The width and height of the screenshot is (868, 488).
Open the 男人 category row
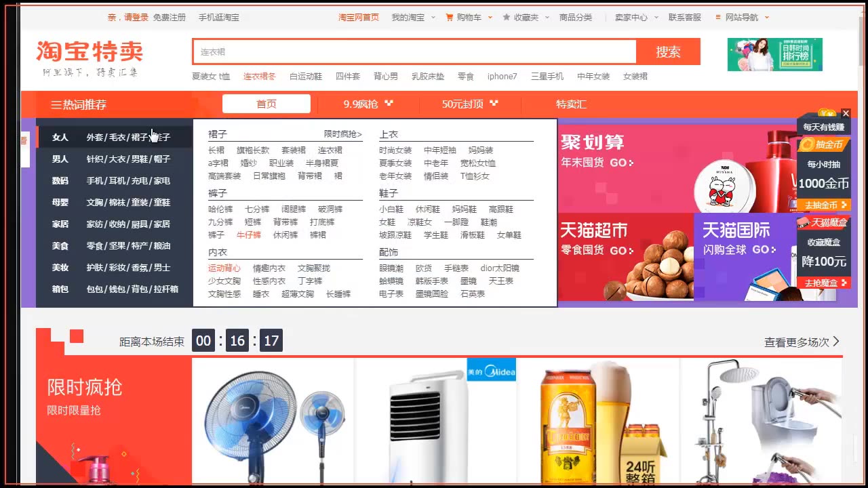tap(115, 159)
